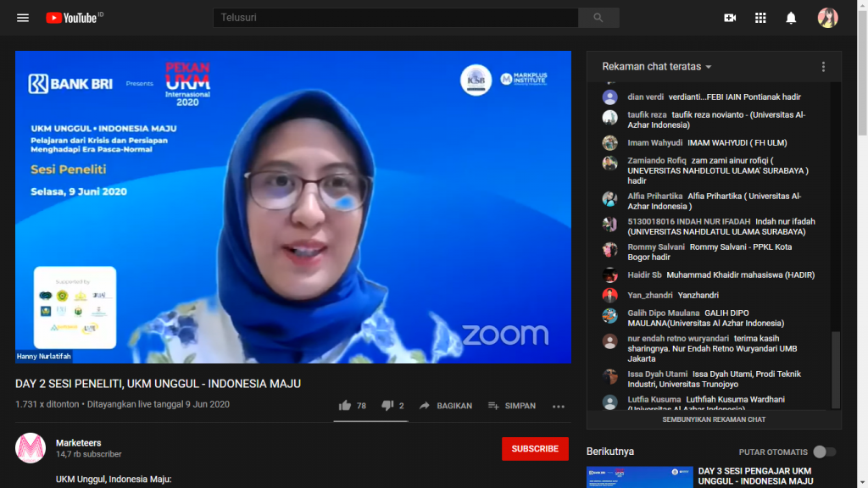The image size is (868, 488).
Task: Select chat author name Rommy Salvani
Action: [x=656, y=247]
